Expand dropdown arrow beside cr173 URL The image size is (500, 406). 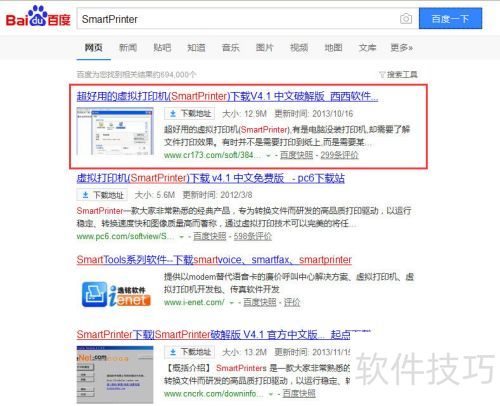268,155
